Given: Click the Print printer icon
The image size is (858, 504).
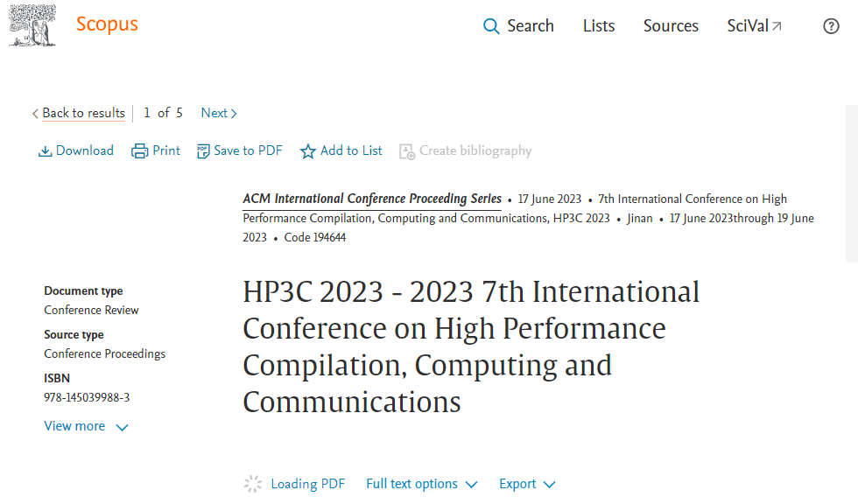Looking at the screenshot, I should pyautogui.click(x=140, y=151).
